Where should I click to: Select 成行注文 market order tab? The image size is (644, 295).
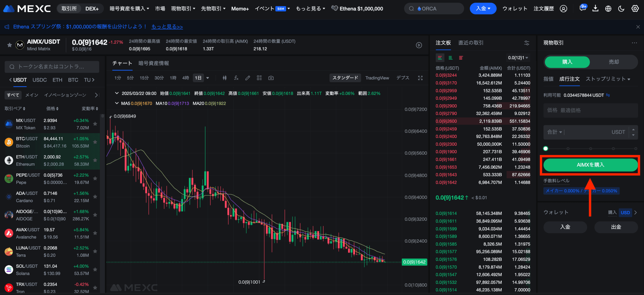pos(570,79)
